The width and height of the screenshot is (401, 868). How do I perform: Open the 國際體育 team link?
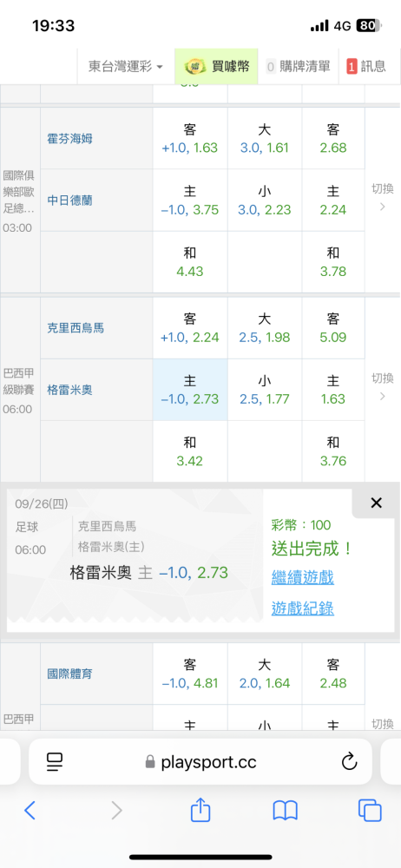click(x=69, y=674)
